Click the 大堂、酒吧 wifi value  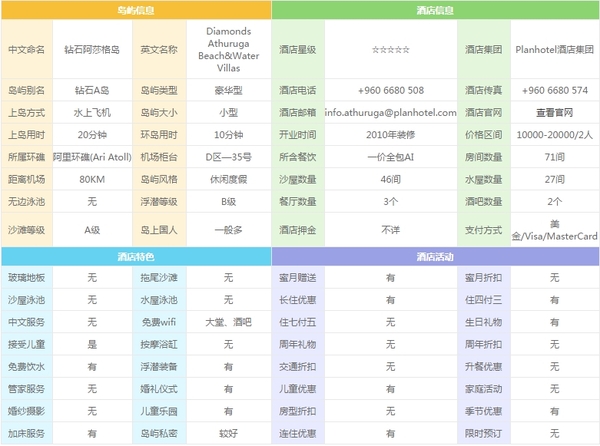[x=228, y=322]
